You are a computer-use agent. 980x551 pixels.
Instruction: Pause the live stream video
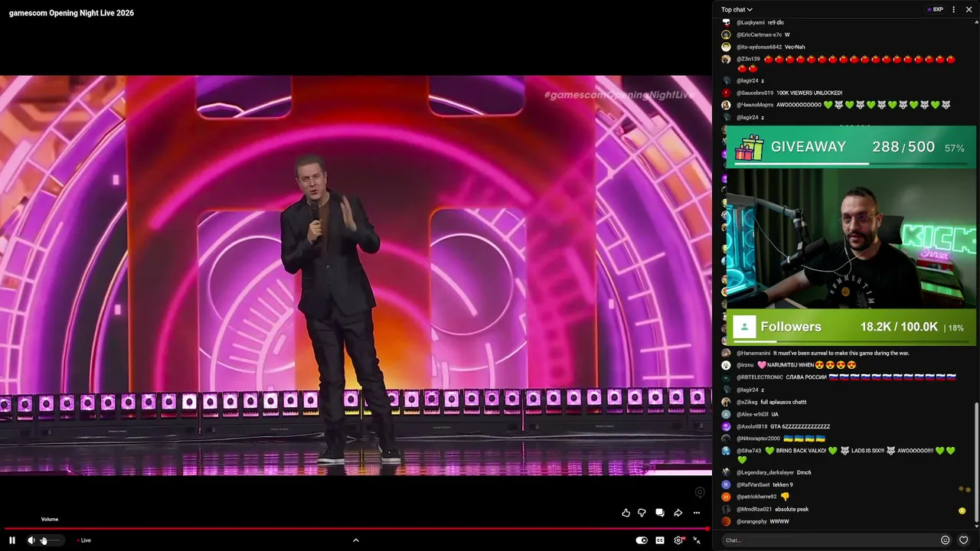coord(12,540)
